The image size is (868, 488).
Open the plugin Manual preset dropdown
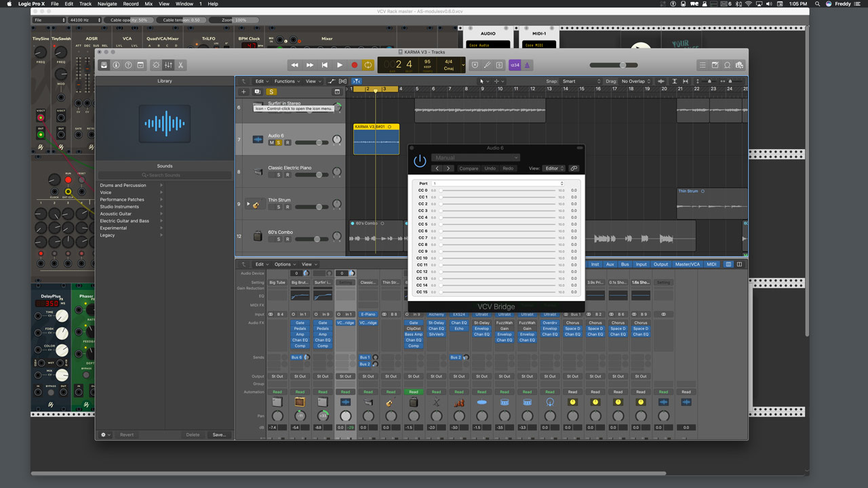(x=475, y=158)
